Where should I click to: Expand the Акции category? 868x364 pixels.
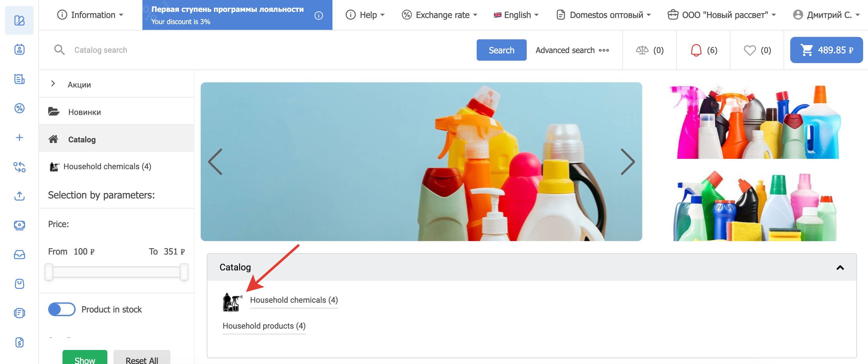pyautogui.click(x=53, y=84)
